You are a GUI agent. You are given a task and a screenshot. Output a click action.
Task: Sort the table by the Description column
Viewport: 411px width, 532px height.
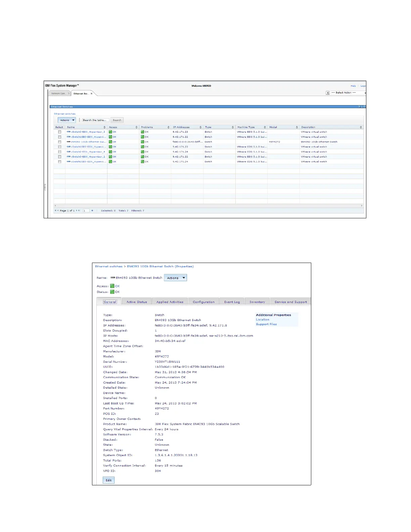pos(331,127)
